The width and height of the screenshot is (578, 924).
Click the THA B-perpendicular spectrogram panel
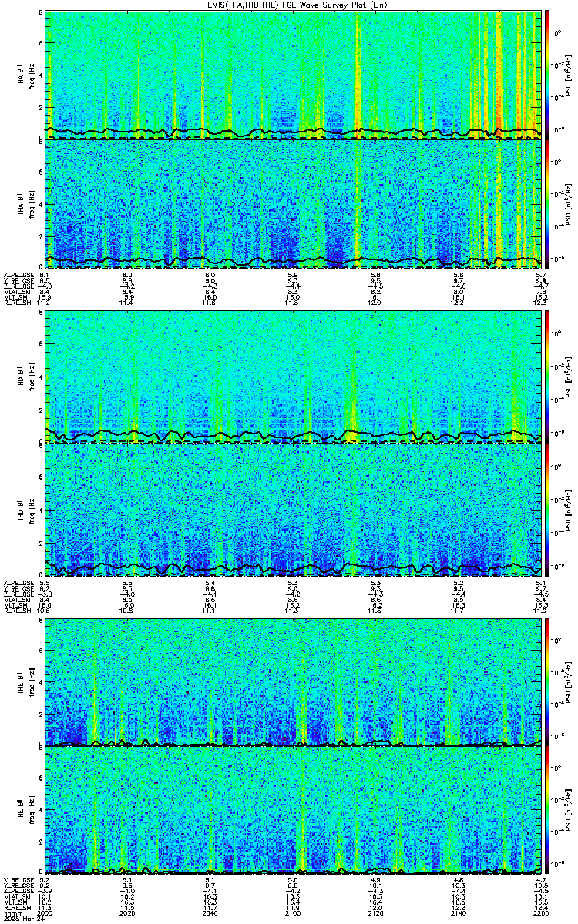click(294, 75)
